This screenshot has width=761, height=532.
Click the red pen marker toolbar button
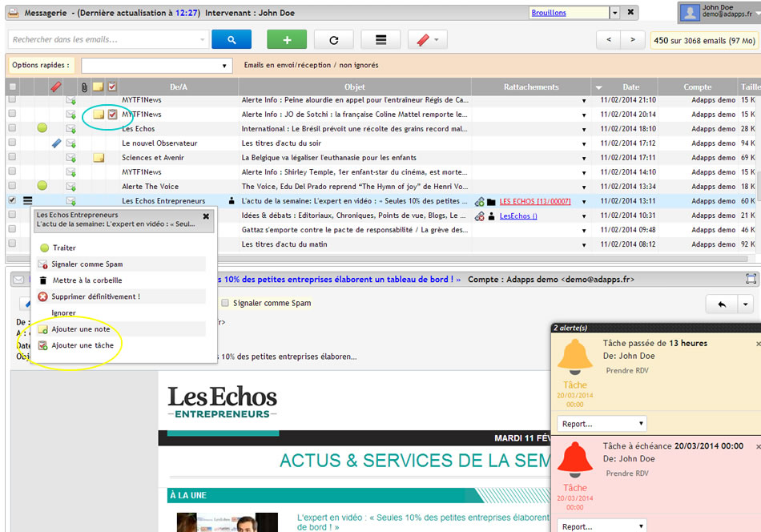(x=423, y=40)
